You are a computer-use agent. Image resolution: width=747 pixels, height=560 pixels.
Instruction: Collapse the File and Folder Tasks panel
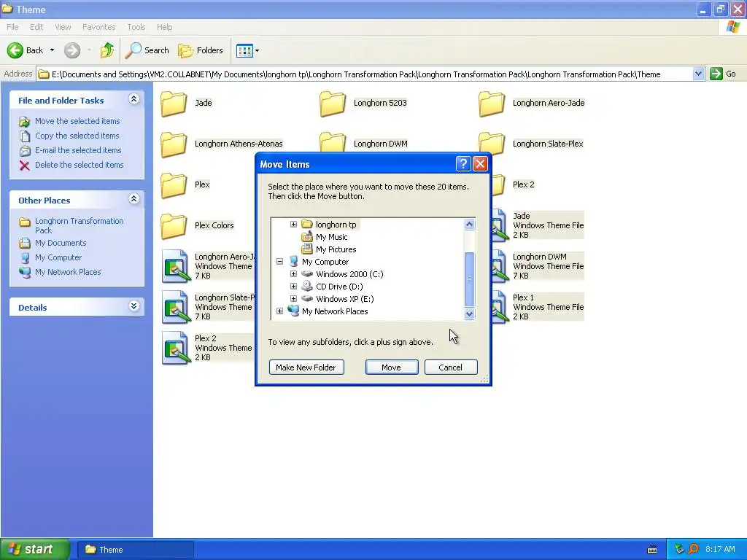point(134,99)
